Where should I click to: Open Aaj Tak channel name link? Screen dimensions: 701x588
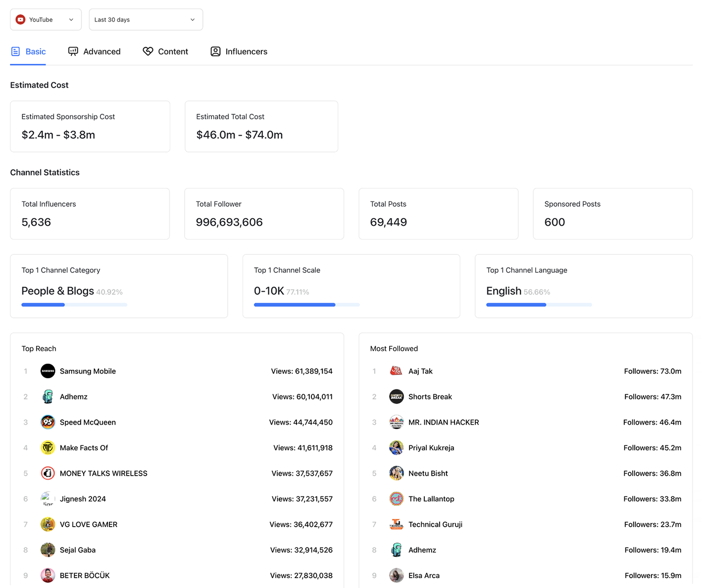pyautogui.click(x=420, y=371)
